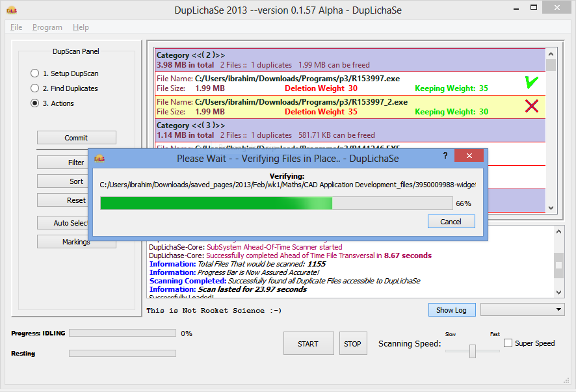576x392 pixels.
Task: Click the results list scrollbar thumb
Action: 551,65
